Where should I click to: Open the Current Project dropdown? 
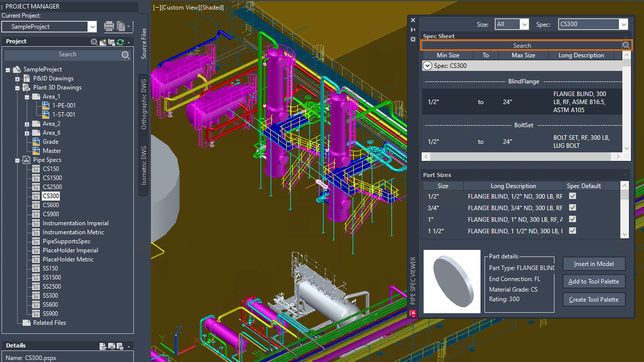coord(92,27)
